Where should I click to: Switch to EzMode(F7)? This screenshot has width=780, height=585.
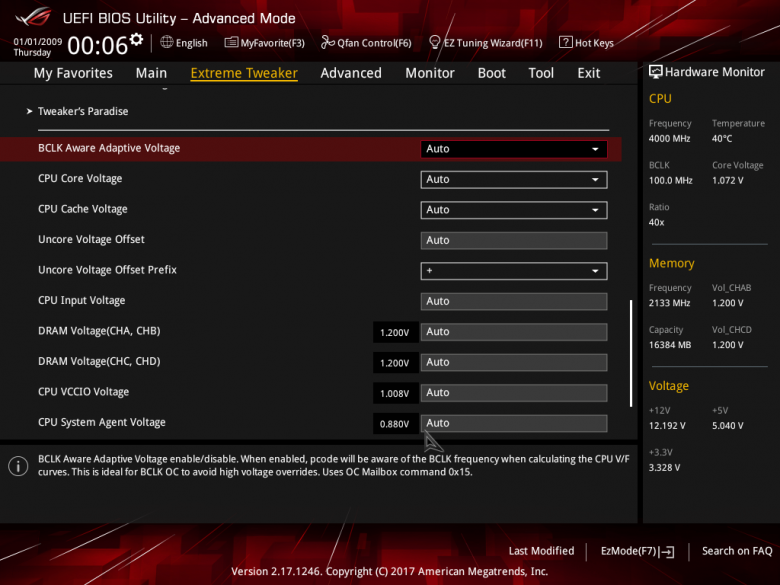click(x=637, y=551)
